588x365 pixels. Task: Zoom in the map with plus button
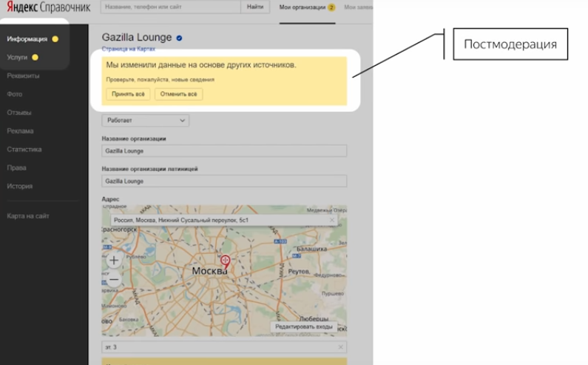click(x=114, y=260)
